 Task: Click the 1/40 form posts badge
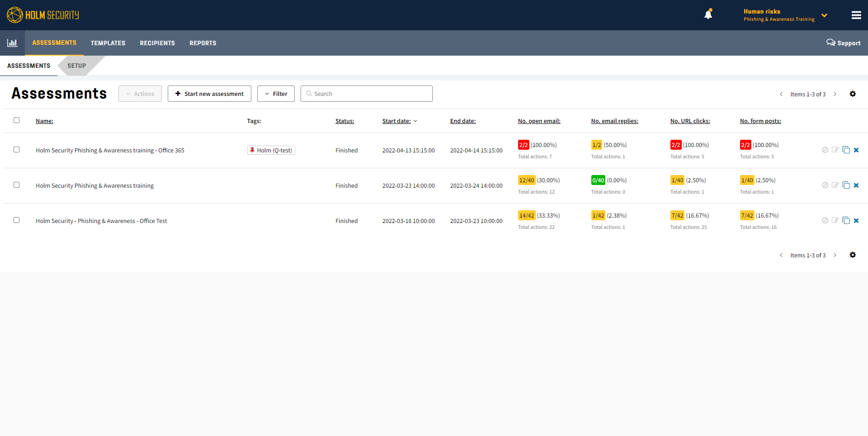coord(747,180)
